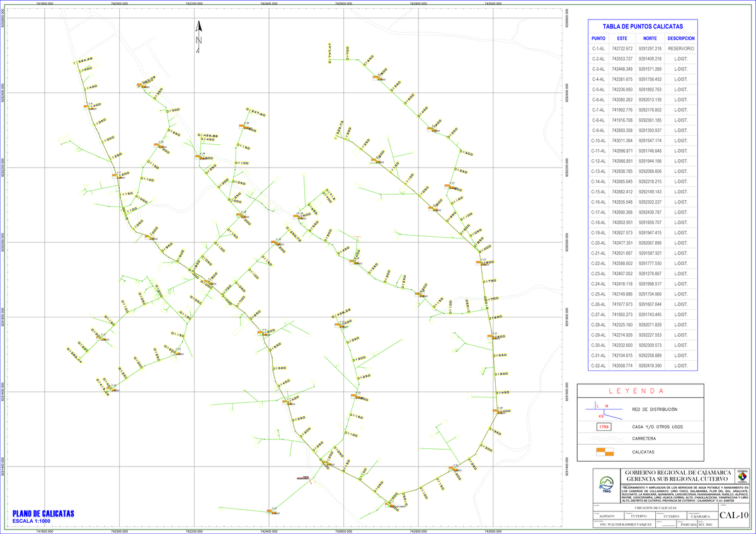Screen dimensions: 756x534
Task: Click the 'ESCALA 1:1000' scale label
Action: 31,521
